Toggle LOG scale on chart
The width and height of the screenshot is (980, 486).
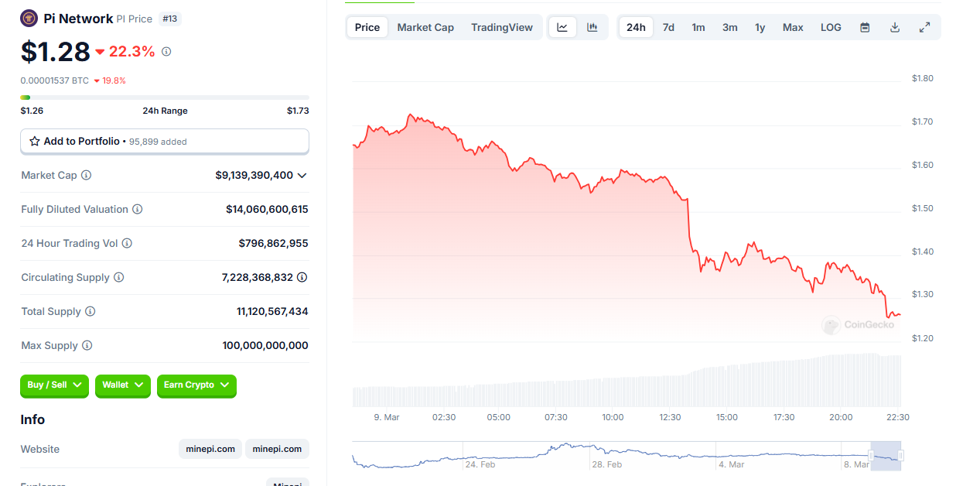(831, 27)
